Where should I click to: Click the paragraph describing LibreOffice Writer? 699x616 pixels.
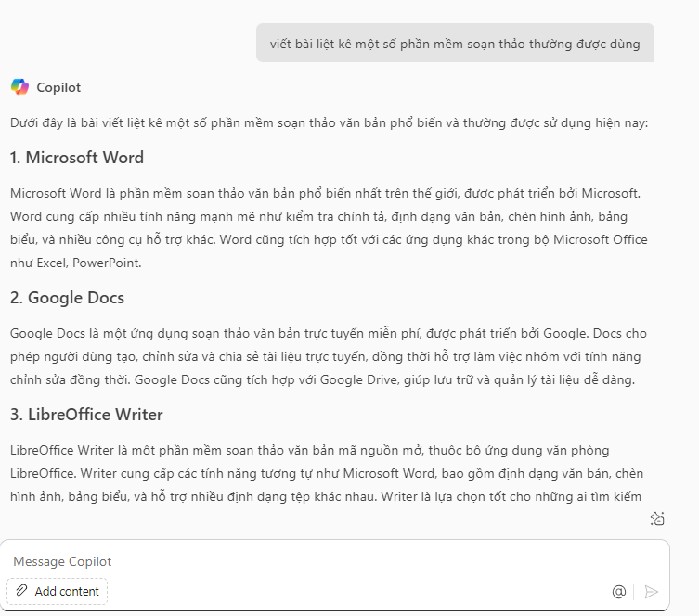327,473
